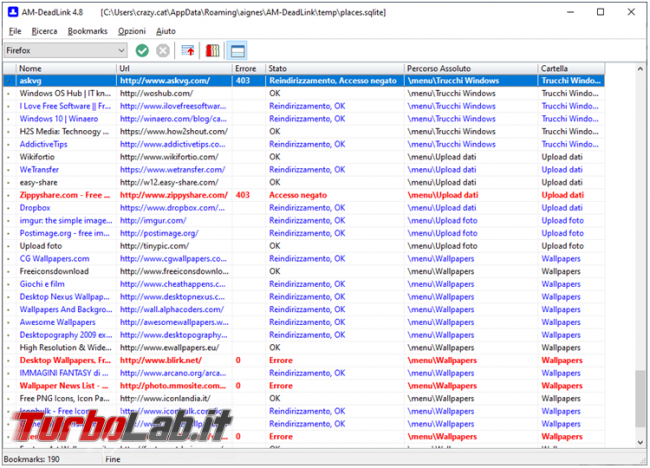Select the CG Wallpapers.com bookmark
The height and width of the screenshot is (468, 650).
(x=304, y=259)
